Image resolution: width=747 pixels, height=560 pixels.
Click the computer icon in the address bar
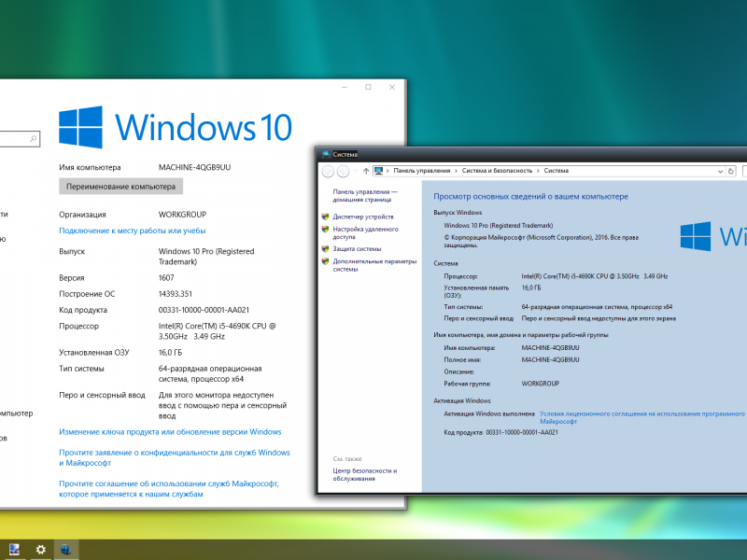pyautogui.click(x=379, y=171)
